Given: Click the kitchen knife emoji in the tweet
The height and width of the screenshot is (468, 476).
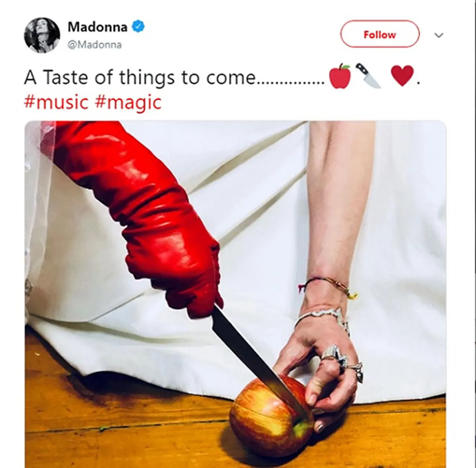Looking at the screenshot, I should tap(368, 75).
